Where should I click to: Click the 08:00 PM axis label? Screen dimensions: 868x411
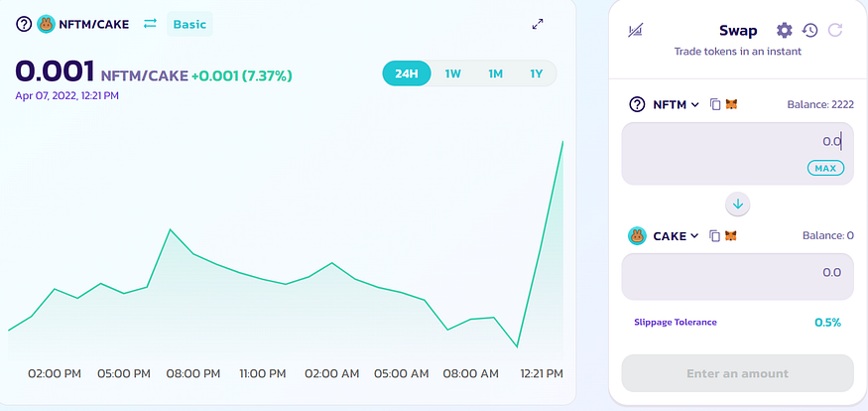tap(193, 374)
